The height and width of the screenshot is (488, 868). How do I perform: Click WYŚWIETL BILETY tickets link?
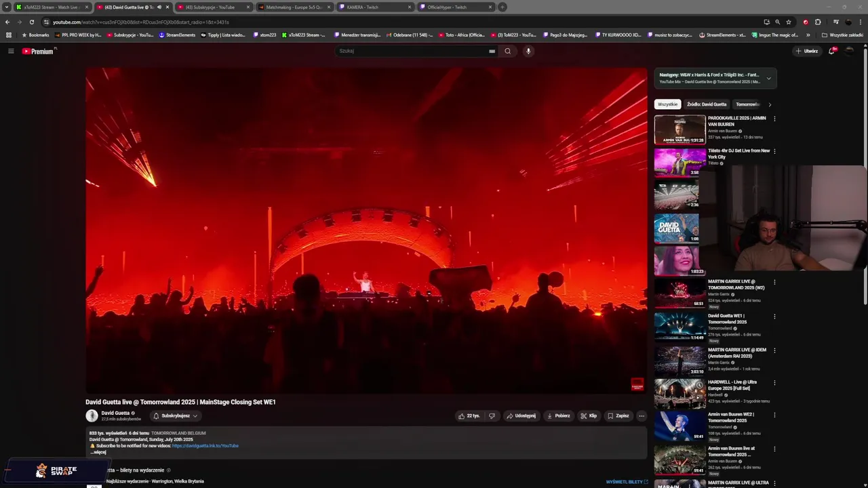point(627,482)
